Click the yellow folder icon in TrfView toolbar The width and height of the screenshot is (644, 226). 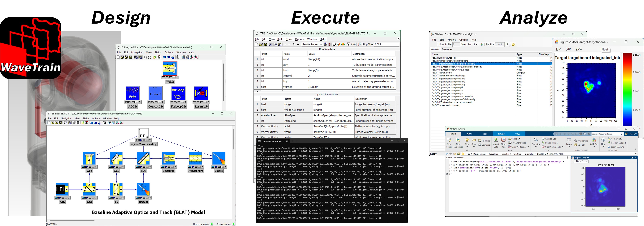click(x=513, y=45)
